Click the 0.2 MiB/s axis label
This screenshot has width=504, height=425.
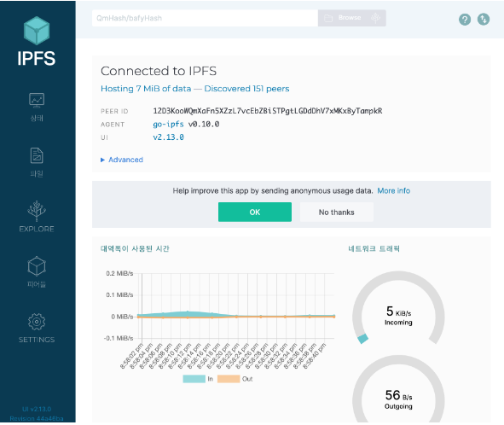tap(119, 273)
